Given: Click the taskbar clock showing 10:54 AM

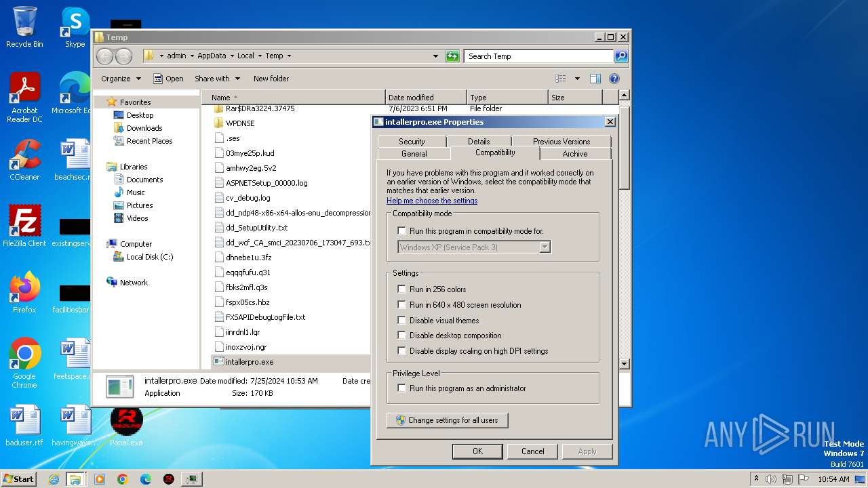Looking at the screenshot, I should 833,479.
